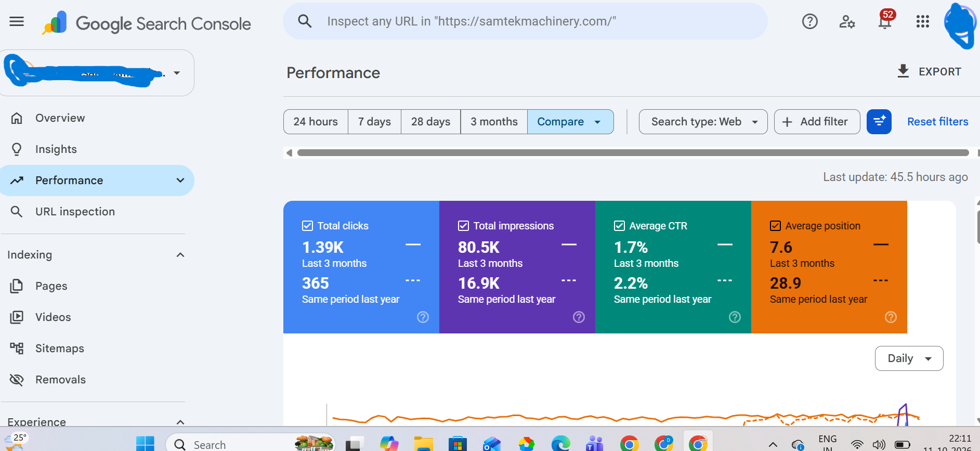
Task: Open the hamburger main menu
Action: tap(17, 21)
